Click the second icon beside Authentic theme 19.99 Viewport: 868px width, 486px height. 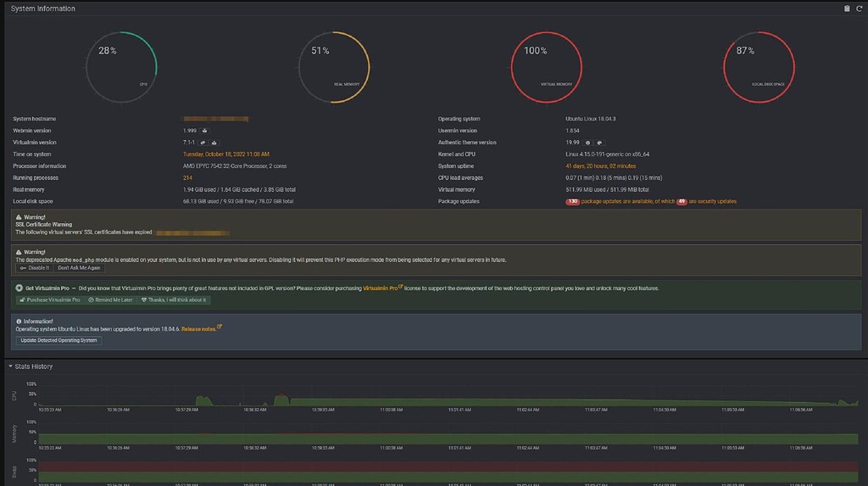tap(599, 142)
